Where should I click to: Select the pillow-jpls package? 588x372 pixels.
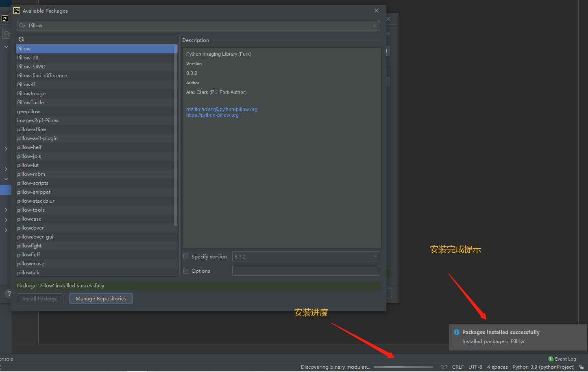pyautogui.click(x=95, y=156)
